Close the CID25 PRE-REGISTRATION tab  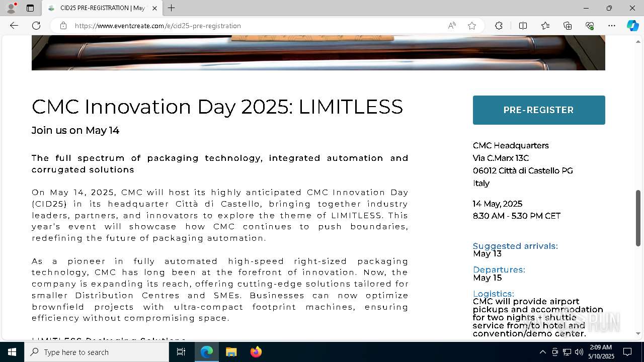(x=154, y=8)
